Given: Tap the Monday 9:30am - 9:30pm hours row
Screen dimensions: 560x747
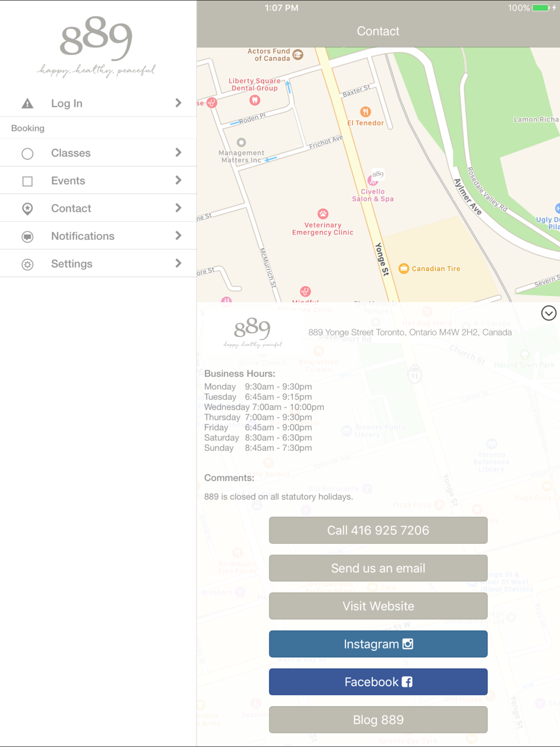Looking at the screenshot, I should [258, 386].
